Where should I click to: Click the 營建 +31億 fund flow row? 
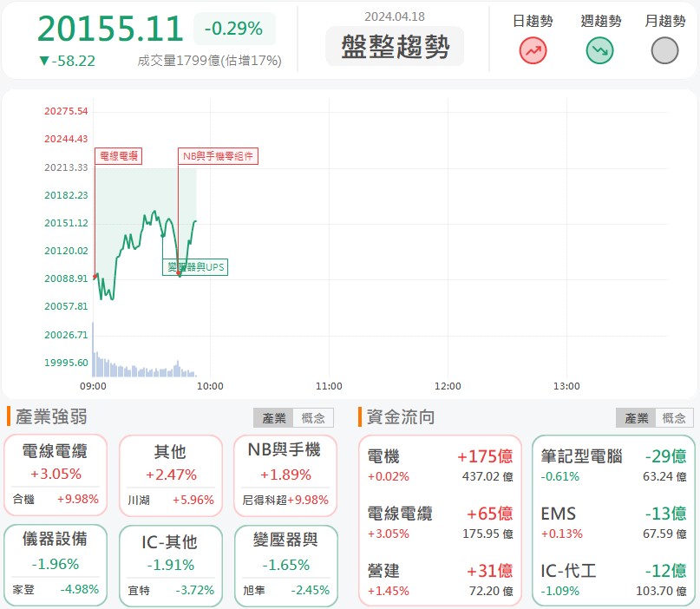click(x=440, y=580)
